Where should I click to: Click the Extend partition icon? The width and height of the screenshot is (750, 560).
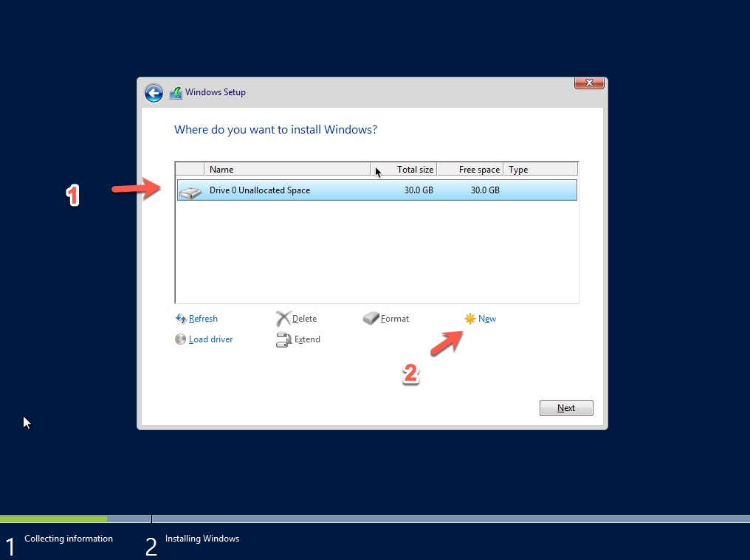(x=283, y=339)
